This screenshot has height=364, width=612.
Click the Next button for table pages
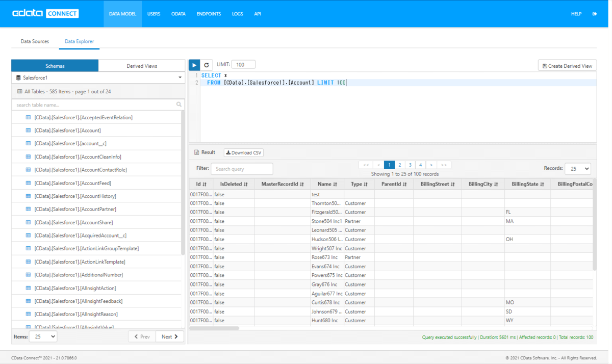[169, 336]
